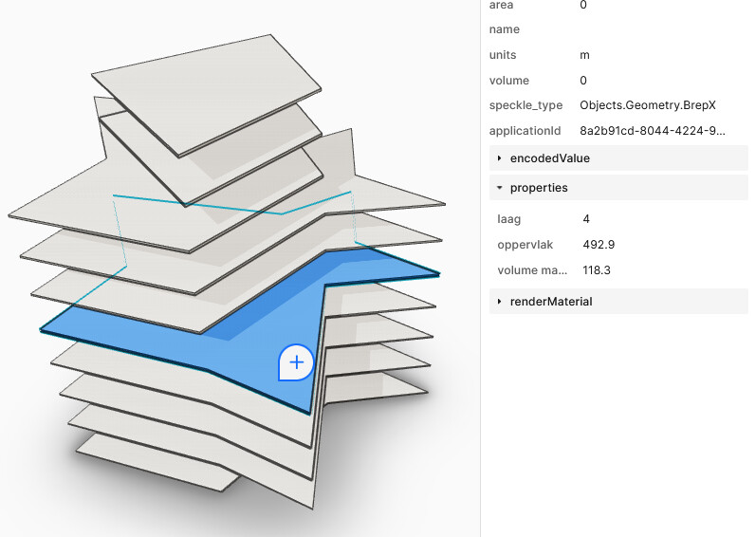This screenshot has height=537, width=756.
Task: Click the truncated volume ma... property label
Action: 532,270
